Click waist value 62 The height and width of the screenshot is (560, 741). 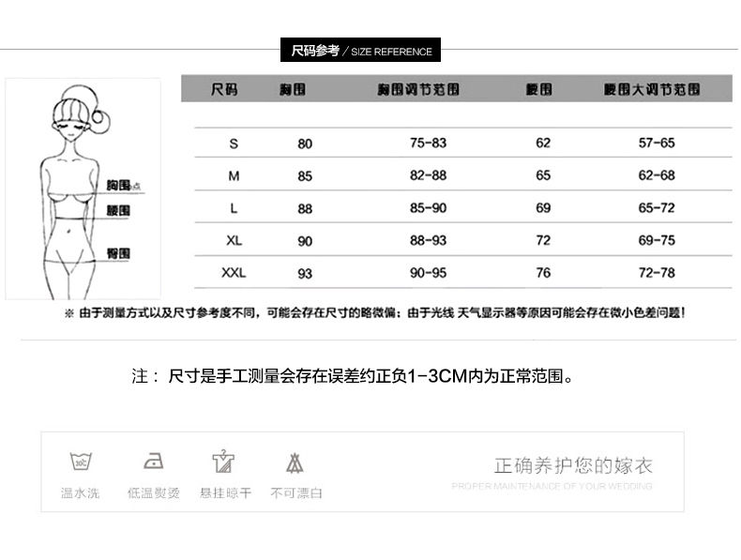pyautogui.click(x=543, y=143)
